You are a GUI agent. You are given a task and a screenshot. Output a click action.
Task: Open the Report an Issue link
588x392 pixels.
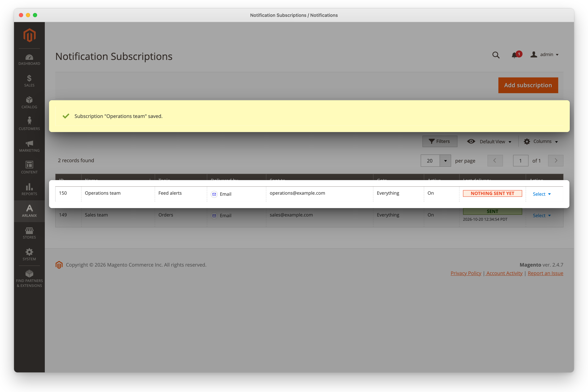[545, 273]
